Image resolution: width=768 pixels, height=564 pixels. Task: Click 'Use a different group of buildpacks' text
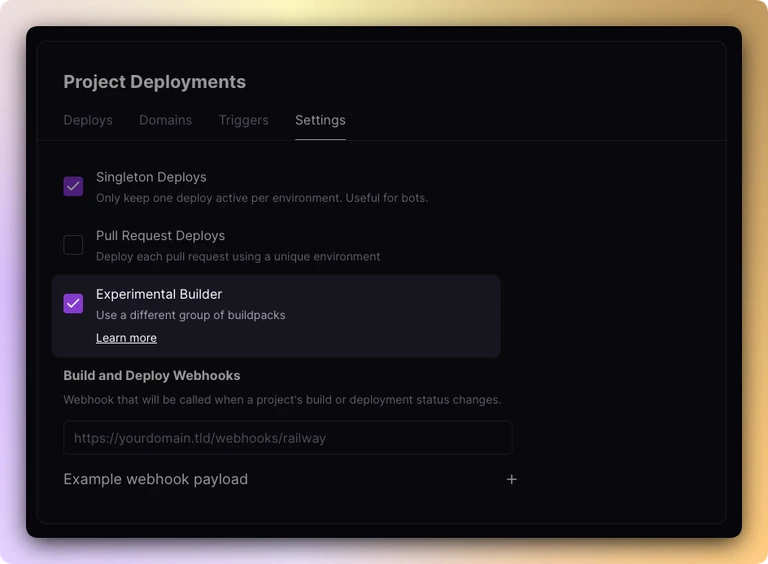click(x=191, y=315)
